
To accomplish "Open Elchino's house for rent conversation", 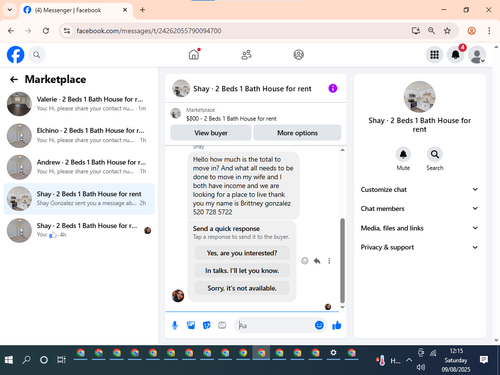I will pos(79,135).
